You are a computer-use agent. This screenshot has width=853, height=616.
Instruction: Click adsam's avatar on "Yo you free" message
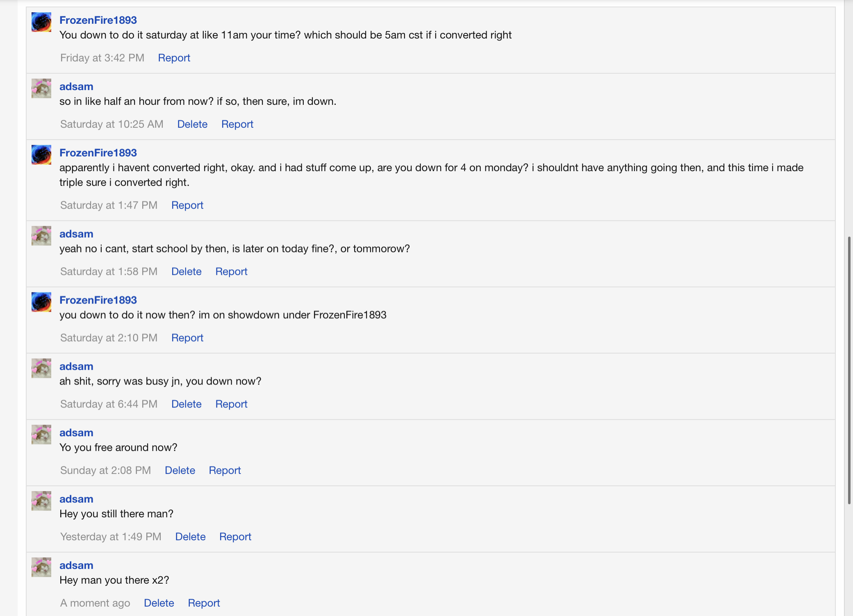[41, 435]
